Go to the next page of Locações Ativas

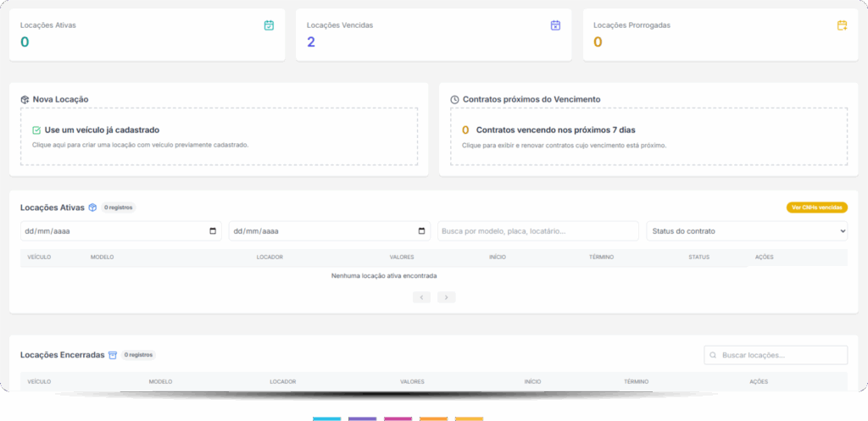447,297
